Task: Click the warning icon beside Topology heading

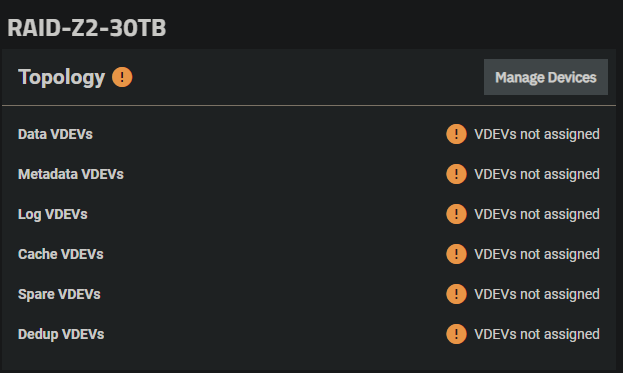Action: click(x=122, y=77)
